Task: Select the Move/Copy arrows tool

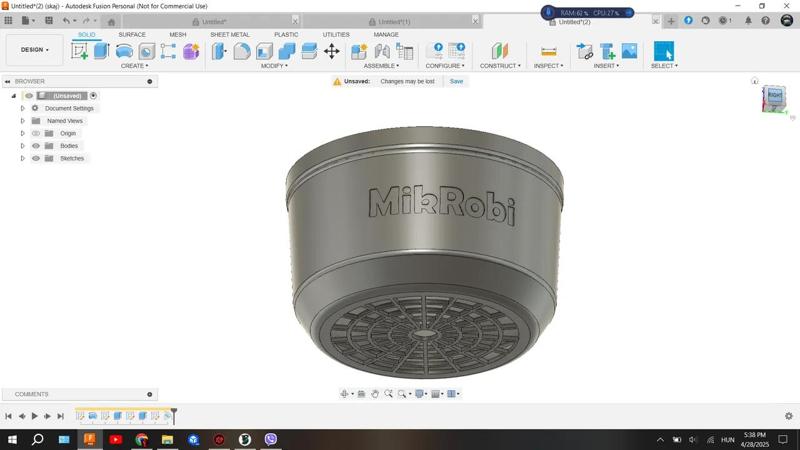Action: (332, 51)
